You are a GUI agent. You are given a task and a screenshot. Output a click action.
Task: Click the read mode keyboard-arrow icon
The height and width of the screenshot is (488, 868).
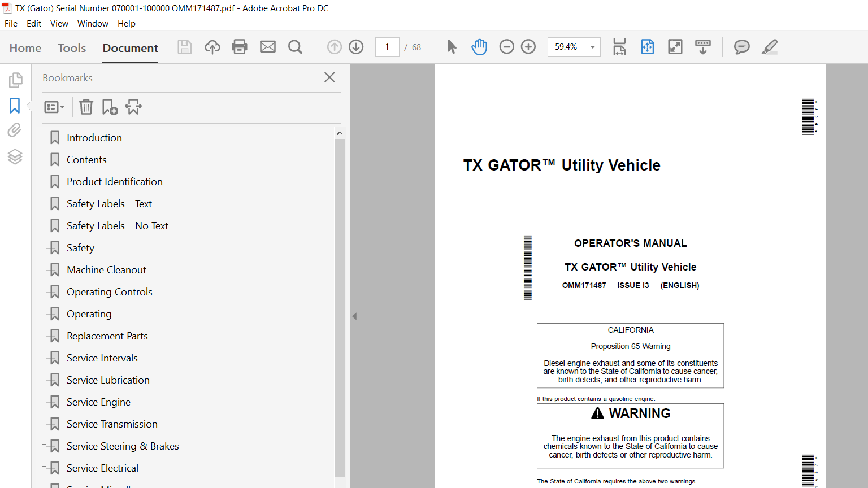(x=703, y=47)
